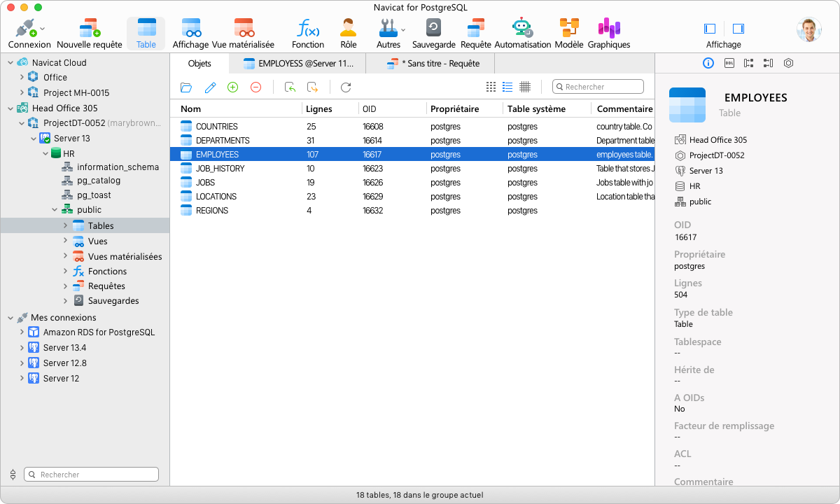Open the Affichage (views) toolbar icon
Viewport: 840px width, 504px height.
191,34
